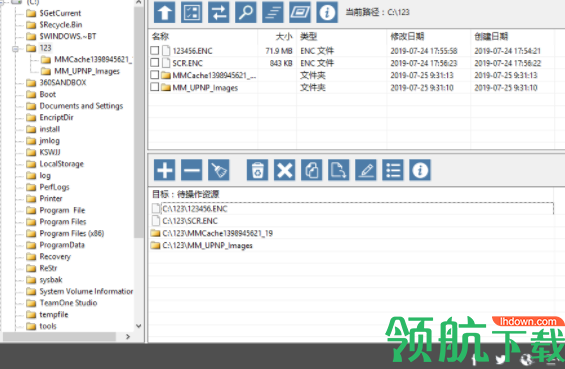Image resolution: width=565 pixels, height=369 pixels.
Task: Select jmlog folder in tree
Action: click(49, 141)
